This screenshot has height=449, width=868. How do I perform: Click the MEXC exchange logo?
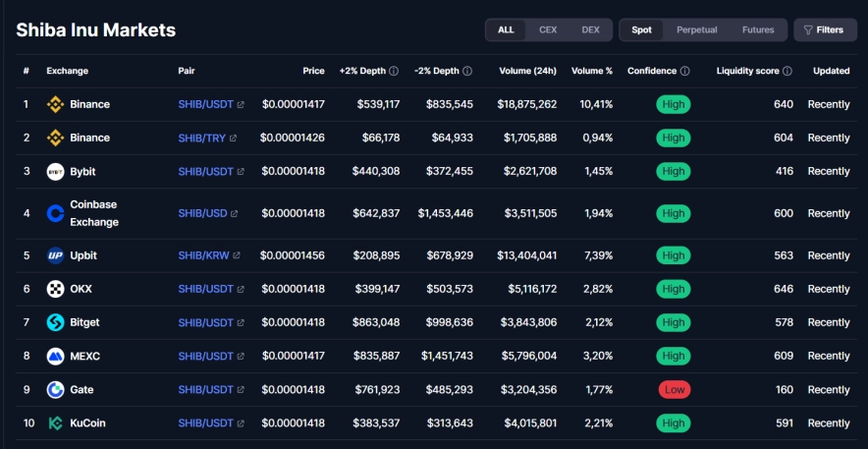pyautogui.click(x=56, y=356)
